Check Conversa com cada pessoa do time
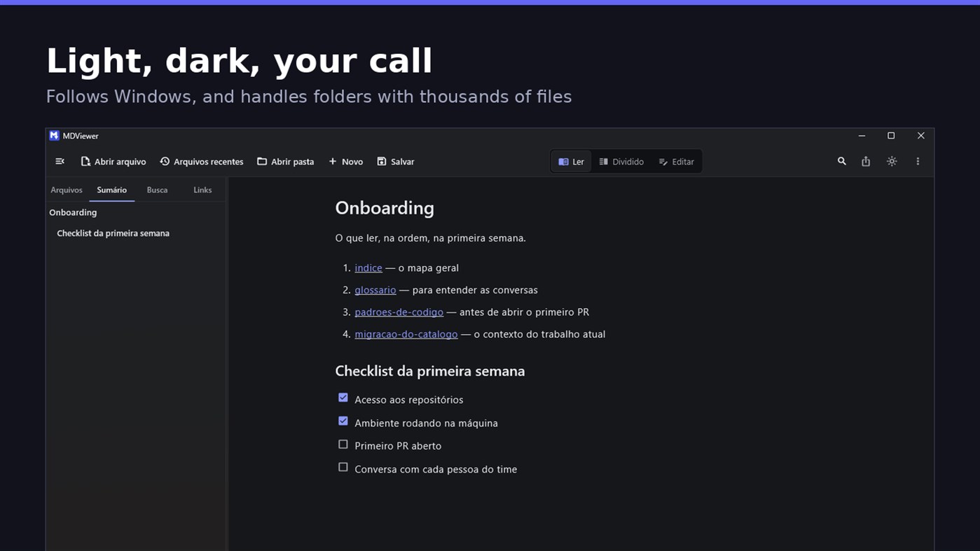The width and height of the screenshot is (980, 551). (343, 468)
